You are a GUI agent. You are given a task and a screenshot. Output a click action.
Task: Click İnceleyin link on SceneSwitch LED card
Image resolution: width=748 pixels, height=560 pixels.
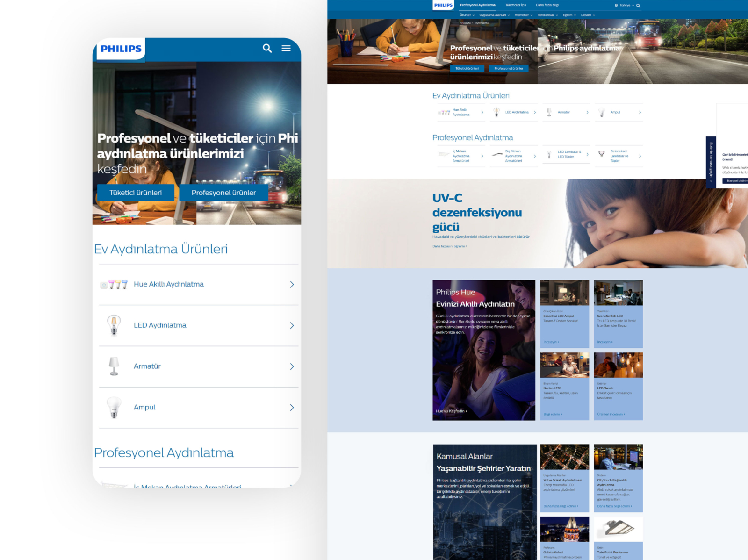click(x=605, y=342)
